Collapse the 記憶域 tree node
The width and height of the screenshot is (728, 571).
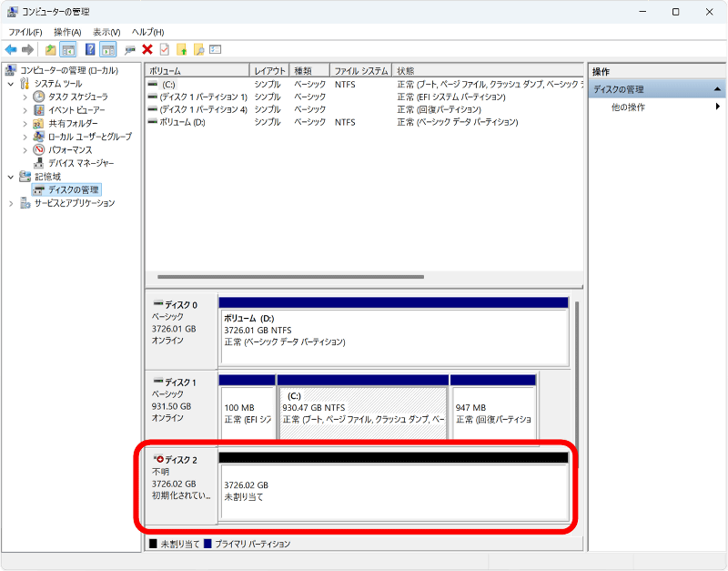pyautogui.click(x=11, y=177)
